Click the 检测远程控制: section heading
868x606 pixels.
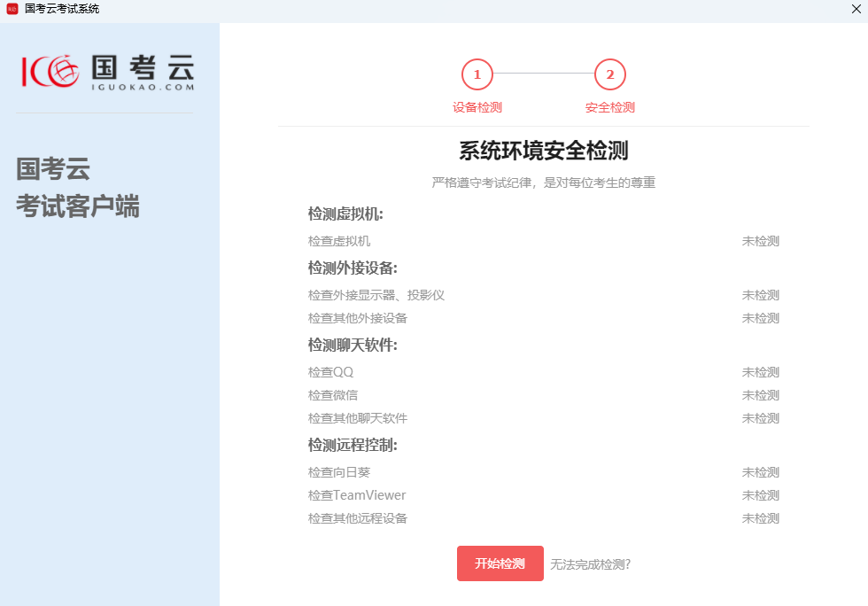353,445
